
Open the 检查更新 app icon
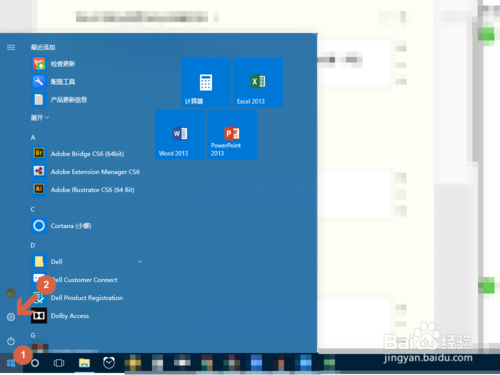coord(39,64)
